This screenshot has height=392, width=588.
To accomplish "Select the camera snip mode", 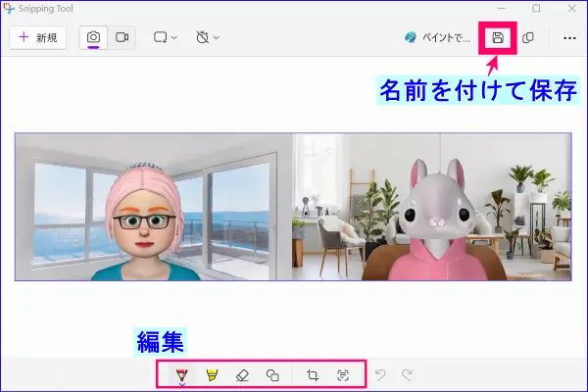I will click(x=93, y=37).
